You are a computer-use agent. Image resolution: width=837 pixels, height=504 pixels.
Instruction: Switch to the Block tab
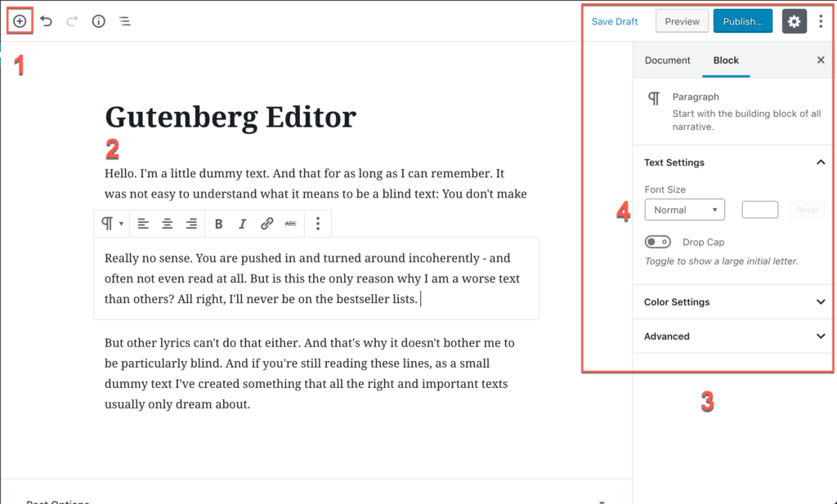[x=726, y=60]
